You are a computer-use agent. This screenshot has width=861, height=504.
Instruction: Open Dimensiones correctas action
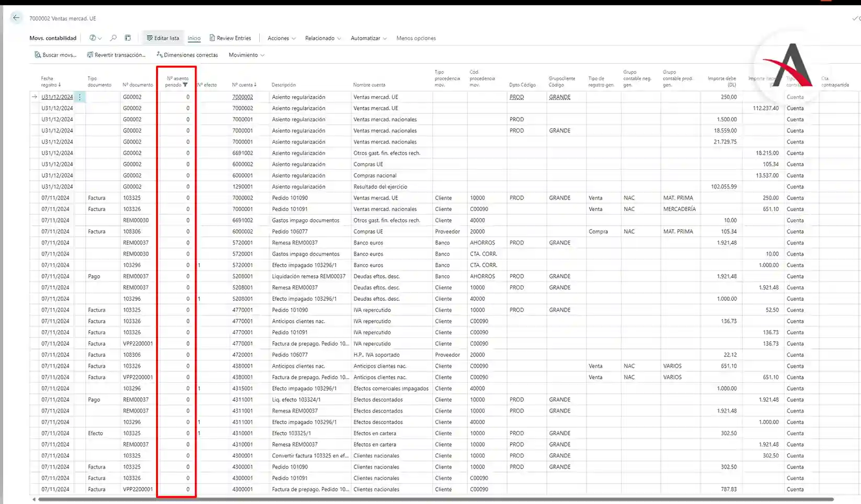click(187, 55)
